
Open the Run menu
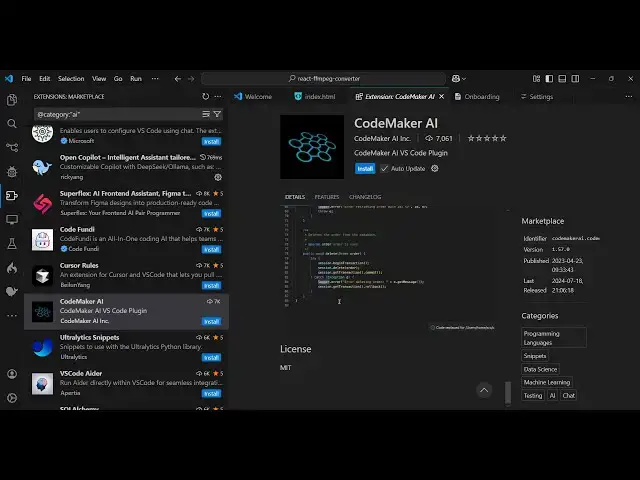point(136,78)
